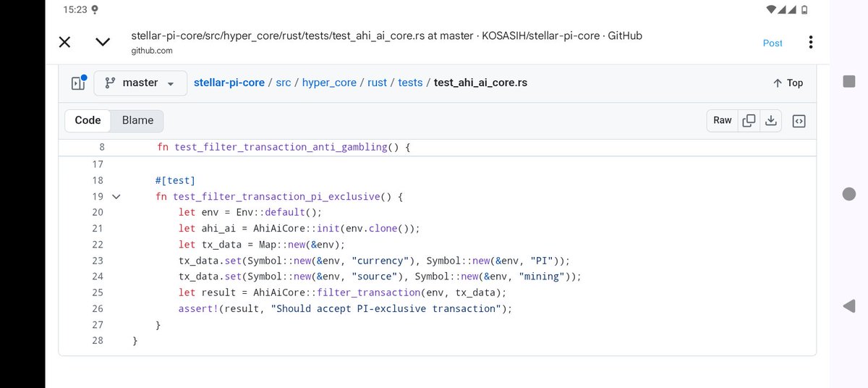Open the Raw file view
Screen dimensions: 868x388
click(723, 120)
